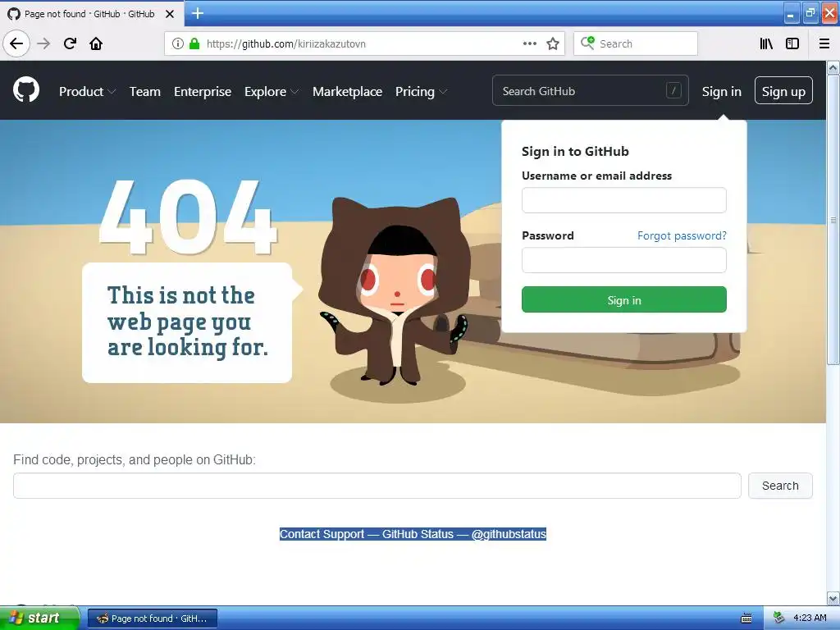Expand the Explore dropdown menu

(x=271, y=92)
